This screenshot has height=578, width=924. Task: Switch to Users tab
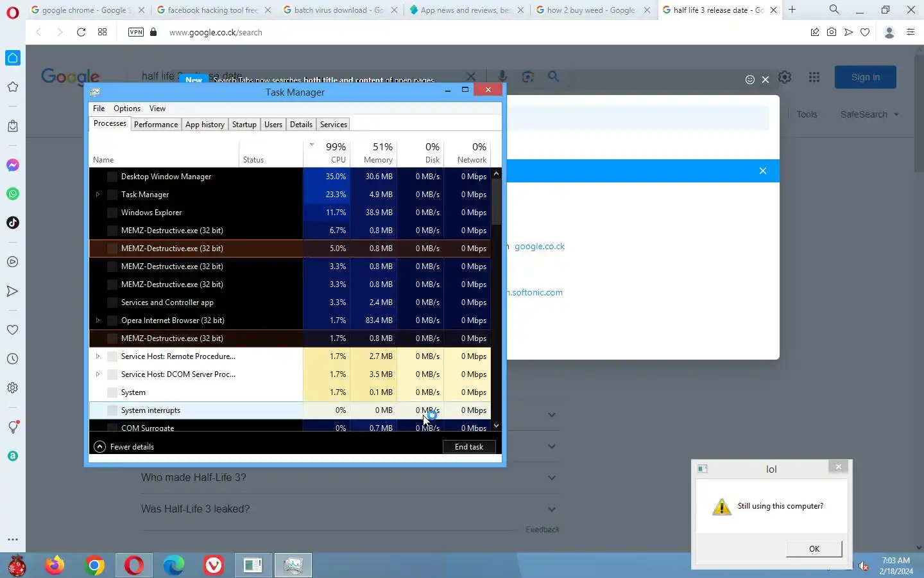point(273,125)
